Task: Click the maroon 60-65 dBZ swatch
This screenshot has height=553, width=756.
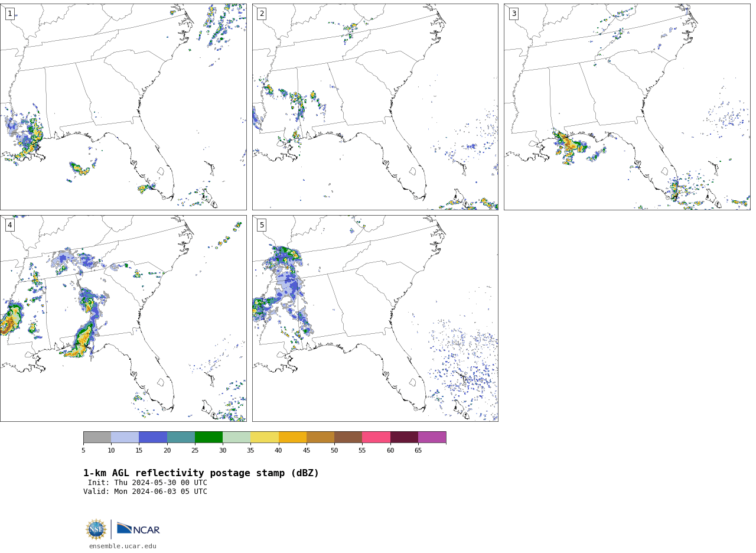Action: [404, 437]
